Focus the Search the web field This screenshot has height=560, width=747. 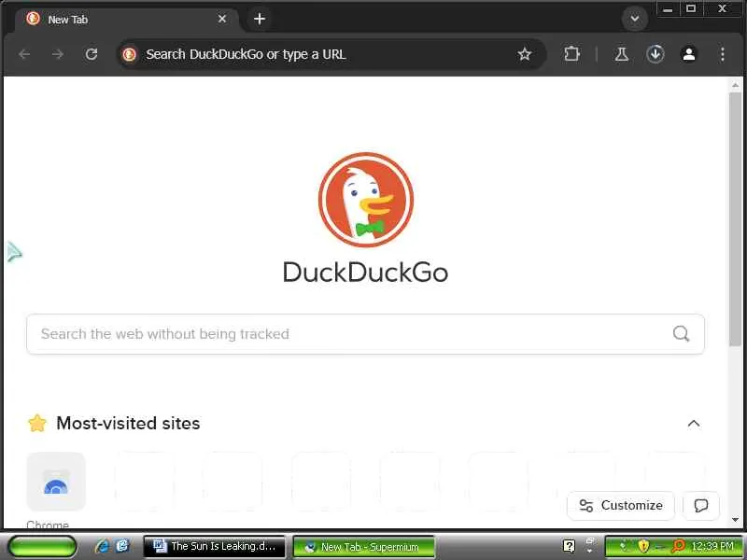[365, 334]
